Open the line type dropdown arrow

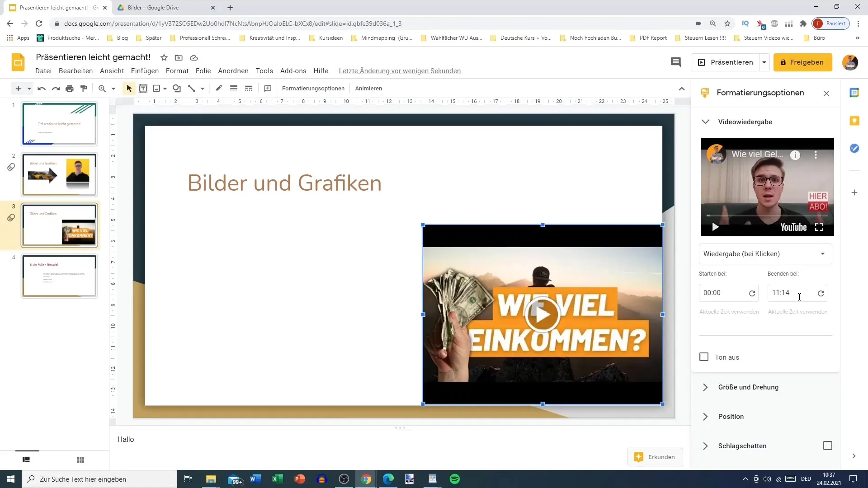pos(203,89)
